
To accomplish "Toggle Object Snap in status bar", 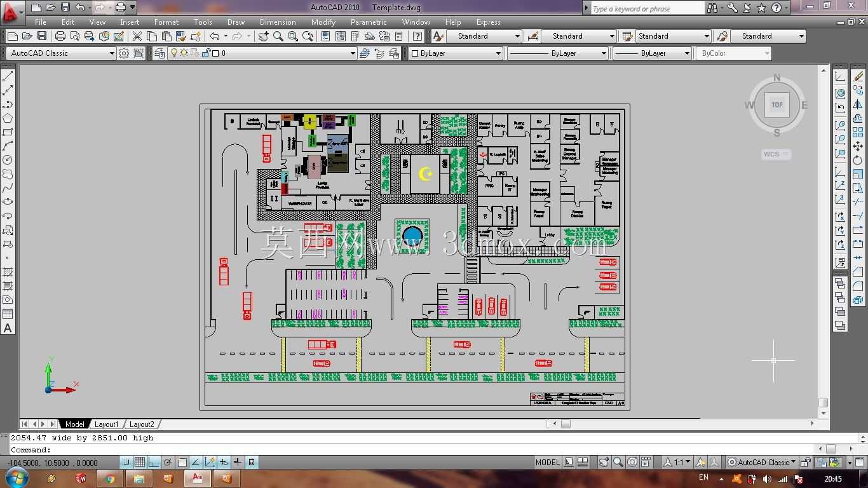I will click(x=182, y=463).
